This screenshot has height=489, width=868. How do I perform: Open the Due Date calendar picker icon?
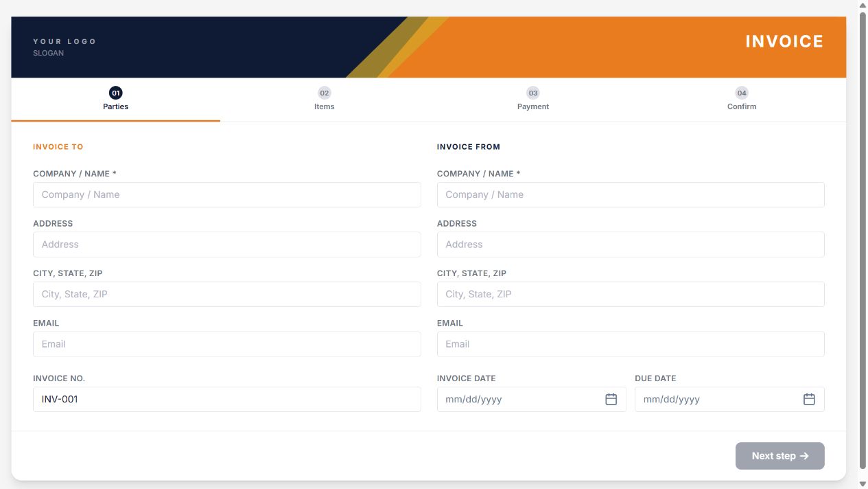809,399
